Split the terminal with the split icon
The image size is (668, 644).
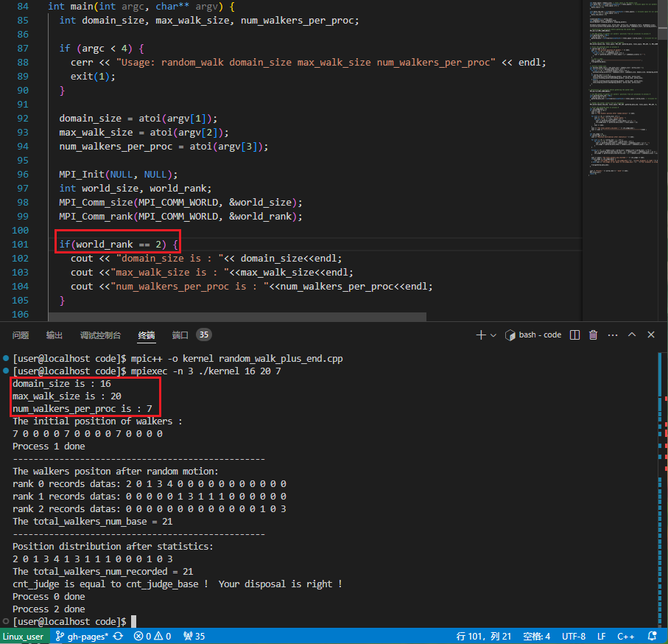(574, 335)
